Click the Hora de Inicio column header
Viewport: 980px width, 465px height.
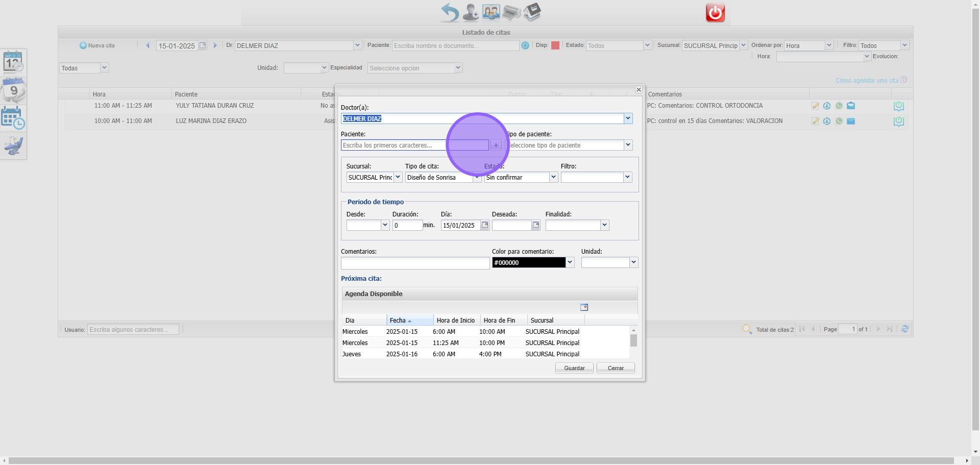pyautogui.click(x=455, y=321)
